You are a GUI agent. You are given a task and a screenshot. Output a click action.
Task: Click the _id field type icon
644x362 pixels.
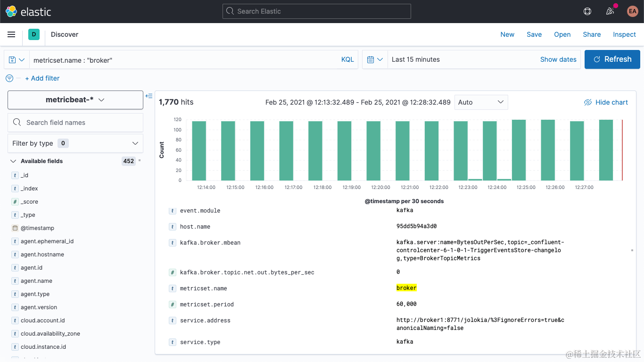(x=15, y=175)
